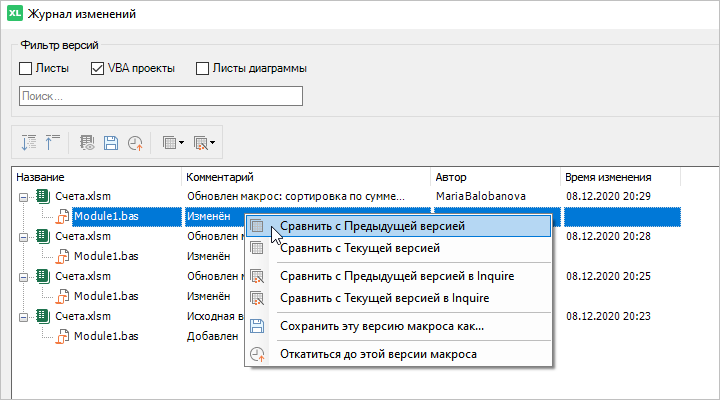The width and height of the screenshot is (720, 400).
Task: Select Module1.bas under the 20:25 version
Action: click(x=106, y=296)
